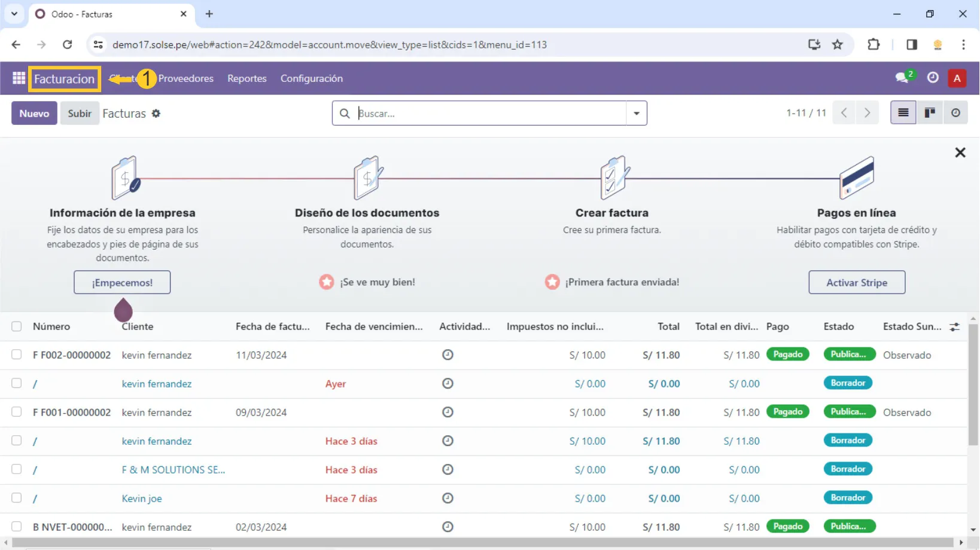Click the Activar Stripe button
Image resolution: width=980 pixels, height=550 pixels.
[x=856, y=282]
